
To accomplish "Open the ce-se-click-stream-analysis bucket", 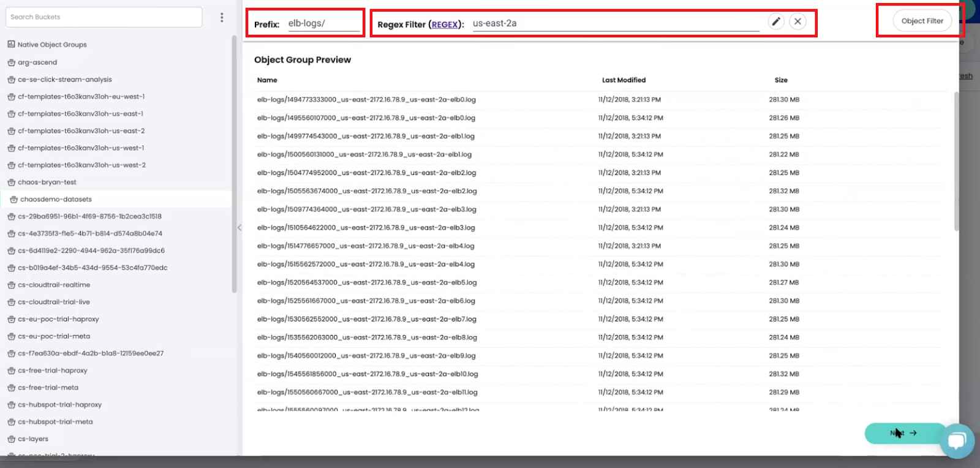I will click(x=65, y=80).
